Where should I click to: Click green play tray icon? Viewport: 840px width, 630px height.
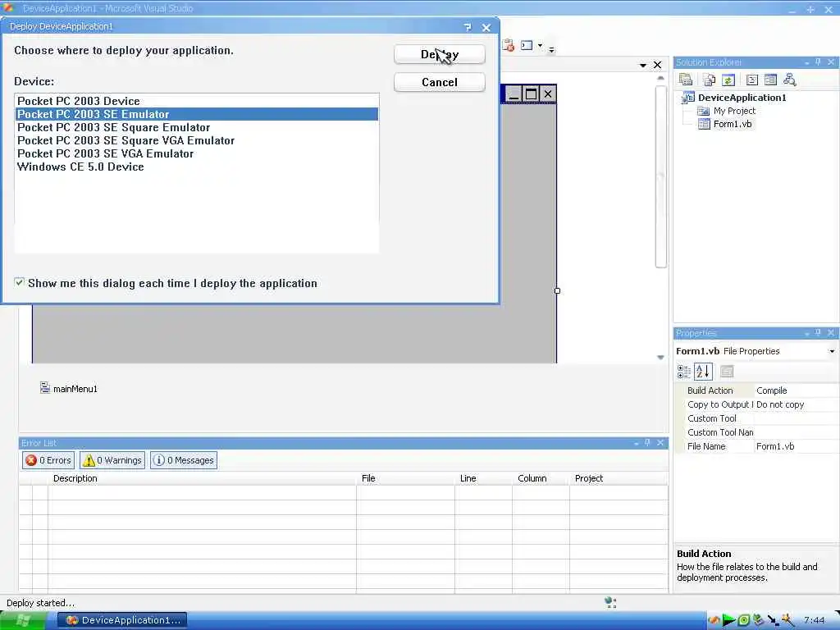tap(728, 620)
